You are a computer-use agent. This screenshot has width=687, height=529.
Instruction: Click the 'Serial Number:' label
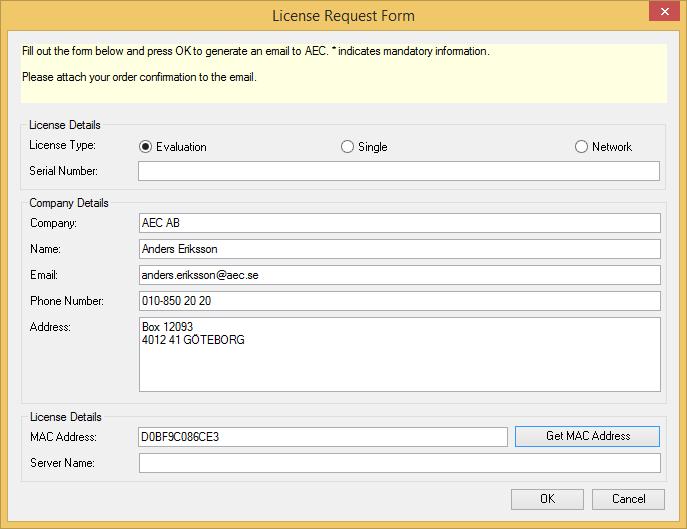point(64,171)
